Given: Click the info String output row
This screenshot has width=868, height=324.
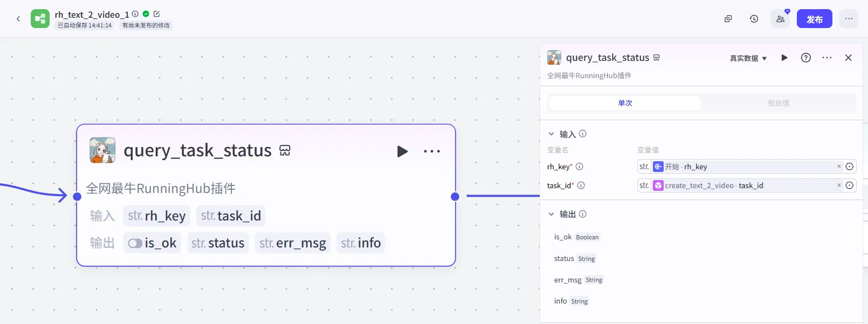Looking at the screenshot, I should coord(571,301).
